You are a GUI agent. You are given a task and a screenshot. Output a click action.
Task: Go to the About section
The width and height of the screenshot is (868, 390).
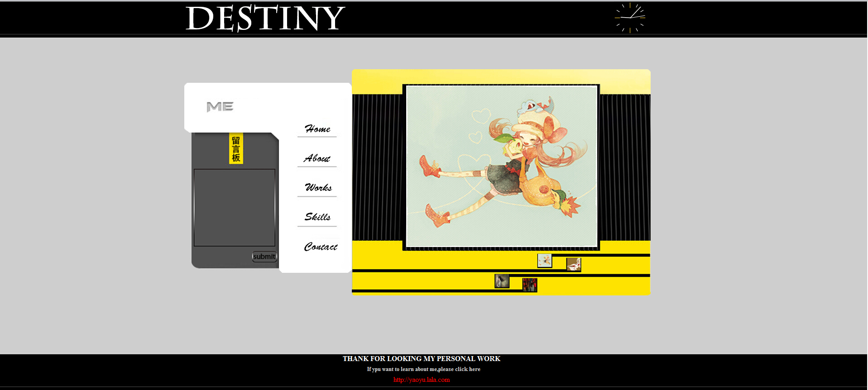coord(317,158)
